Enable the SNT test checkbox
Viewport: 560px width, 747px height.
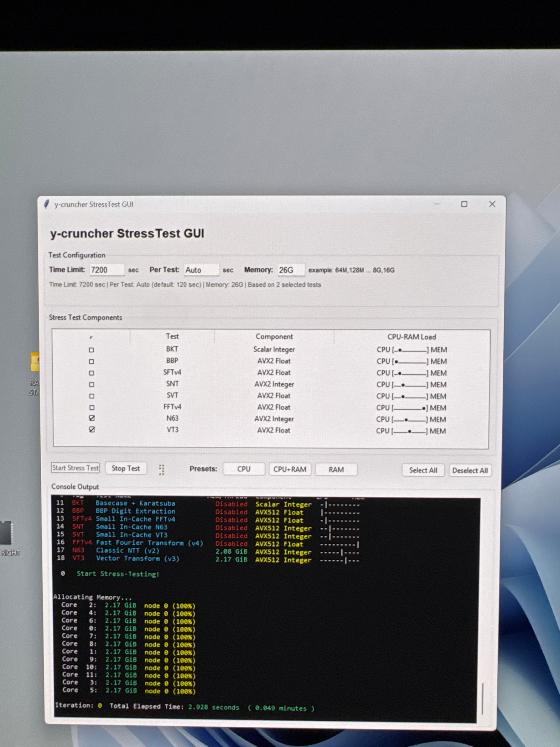[x=91, y=385]
